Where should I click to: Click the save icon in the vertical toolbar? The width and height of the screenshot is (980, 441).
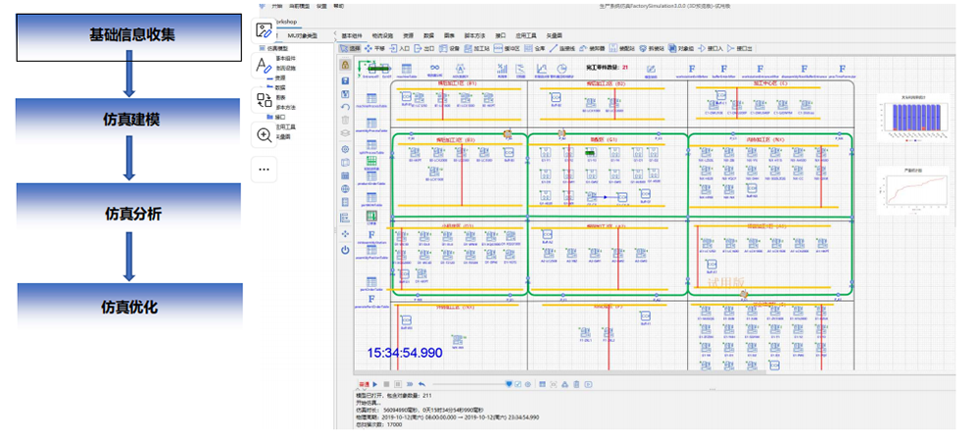(345, 79)
